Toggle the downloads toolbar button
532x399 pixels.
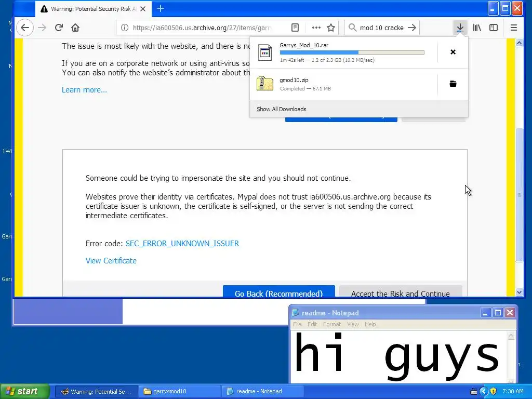pos(460,28)
